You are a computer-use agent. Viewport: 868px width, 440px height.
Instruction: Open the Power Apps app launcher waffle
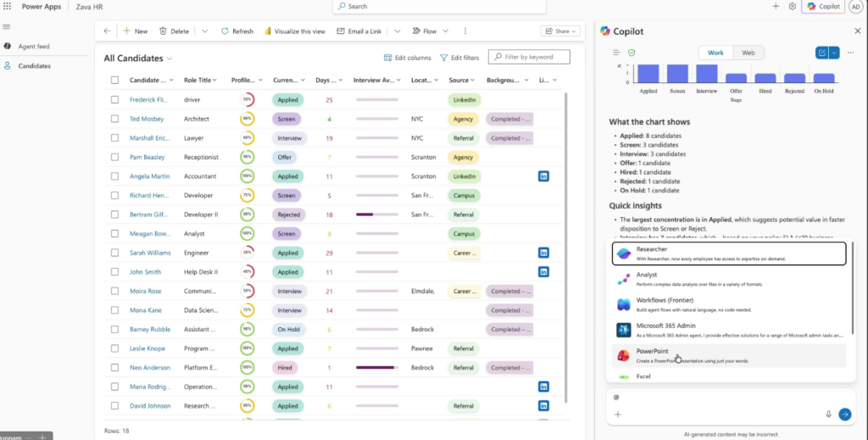point(8,6)
